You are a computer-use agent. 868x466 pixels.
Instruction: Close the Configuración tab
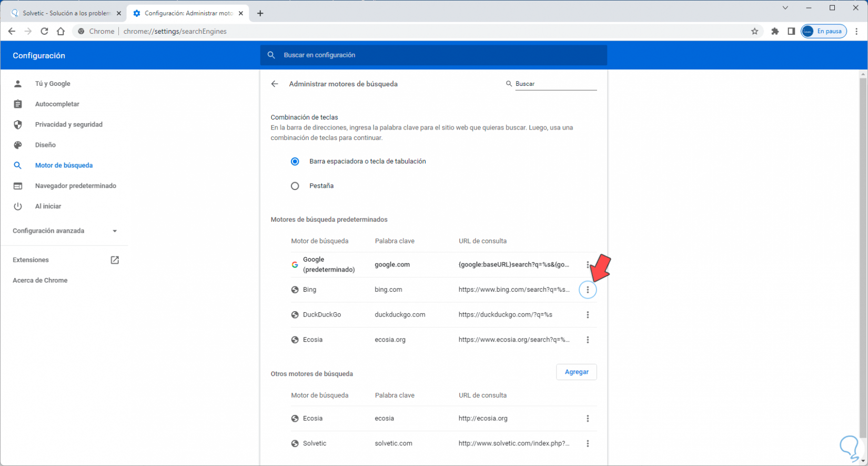click(241, 13)
